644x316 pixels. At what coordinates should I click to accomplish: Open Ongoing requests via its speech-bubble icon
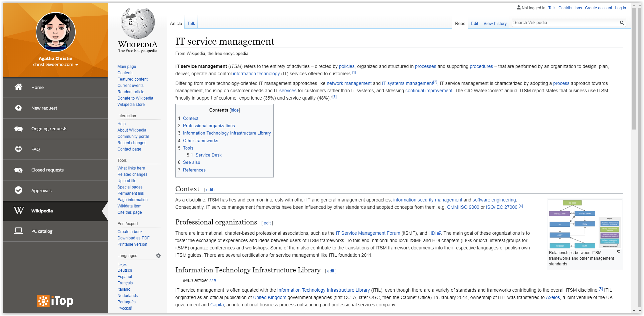point(18,129)
